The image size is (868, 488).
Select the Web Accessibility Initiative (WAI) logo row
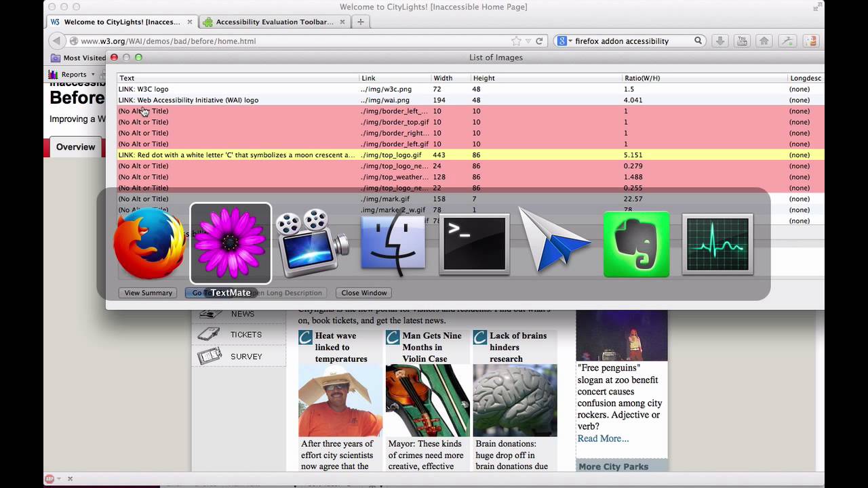[x=471, y=100]
